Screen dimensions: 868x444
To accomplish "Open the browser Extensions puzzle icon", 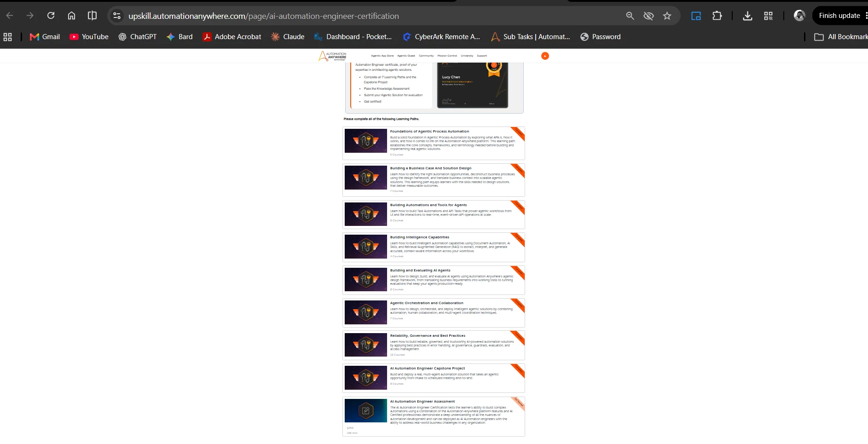I will [x=717, y=16].
